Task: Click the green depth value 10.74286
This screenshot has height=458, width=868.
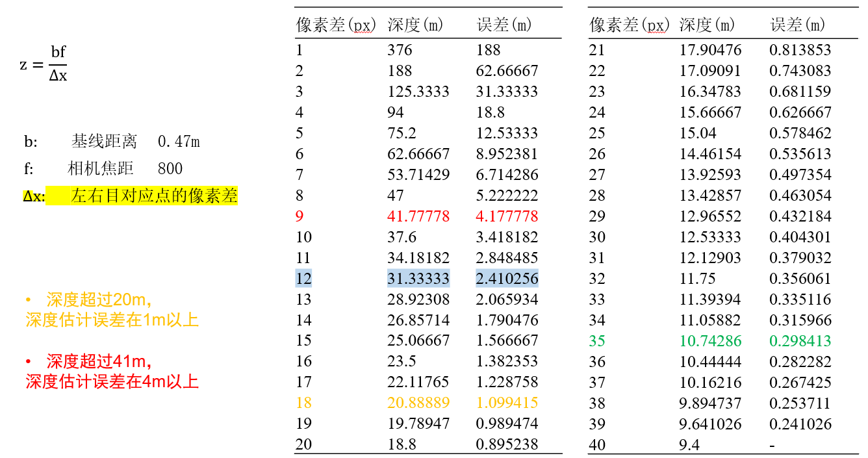Action: coord(711,341)
